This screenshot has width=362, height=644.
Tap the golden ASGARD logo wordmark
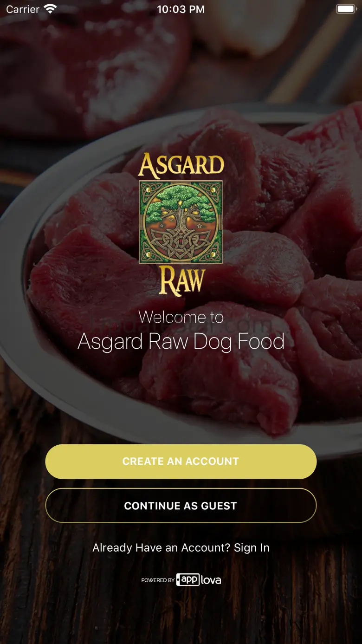[181, 166]
